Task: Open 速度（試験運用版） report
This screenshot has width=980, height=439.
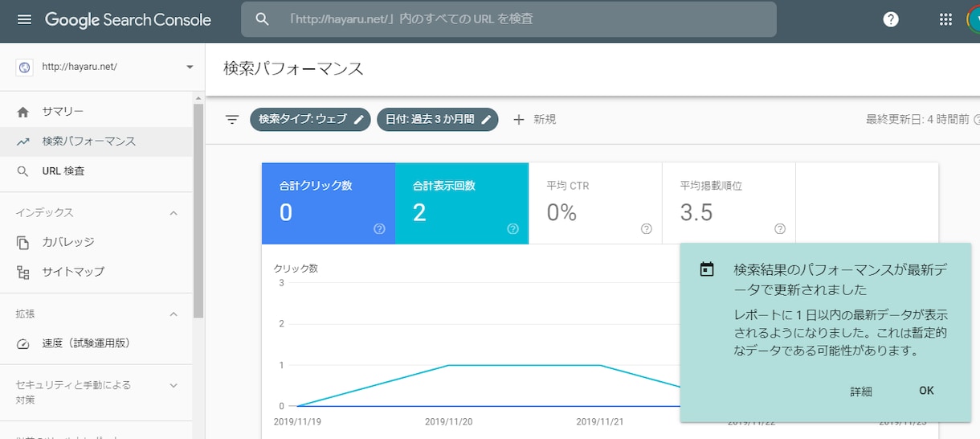Action: click(x=96, y=343)
